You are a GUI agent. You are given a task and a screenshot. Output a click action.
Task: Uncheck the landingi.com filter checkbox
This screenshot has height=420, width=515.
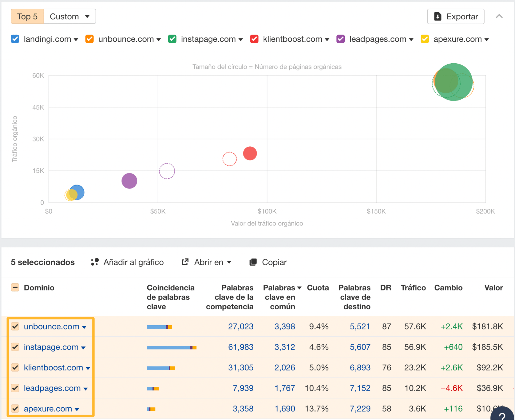point(15,39)
